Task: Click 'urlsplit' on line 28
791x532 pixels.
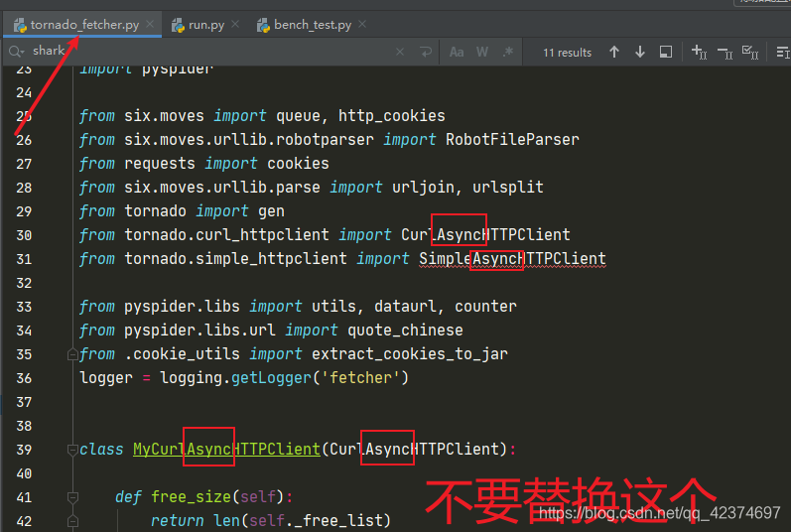Action: coord(507,188)
